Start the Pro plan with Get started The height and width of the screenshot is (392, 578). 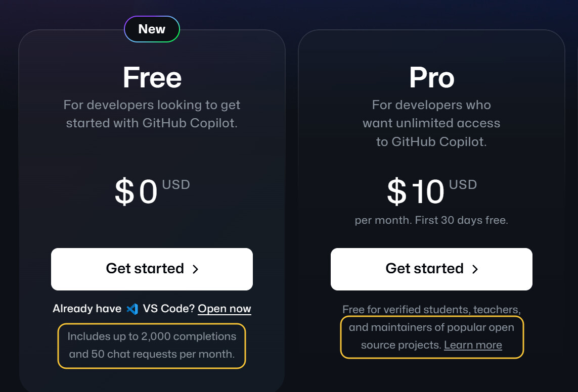pyautogui.click(x=431, y=269)
